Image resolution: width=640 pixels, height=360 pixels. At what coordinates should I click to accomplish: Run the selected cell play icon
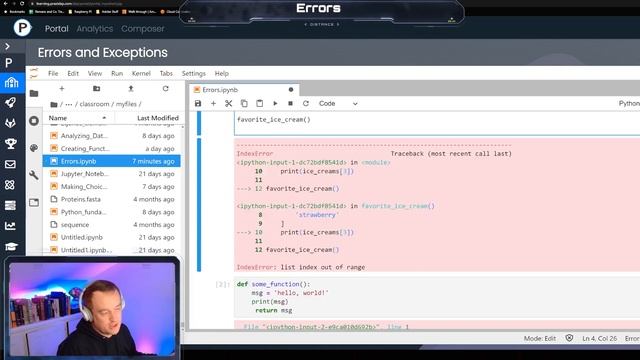tap(275, 104)
